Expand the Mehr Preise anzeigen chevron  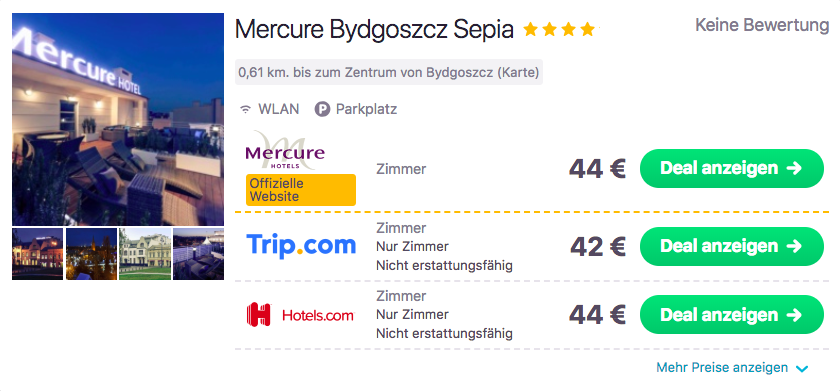pyautogui.click(x=801, y=369)
